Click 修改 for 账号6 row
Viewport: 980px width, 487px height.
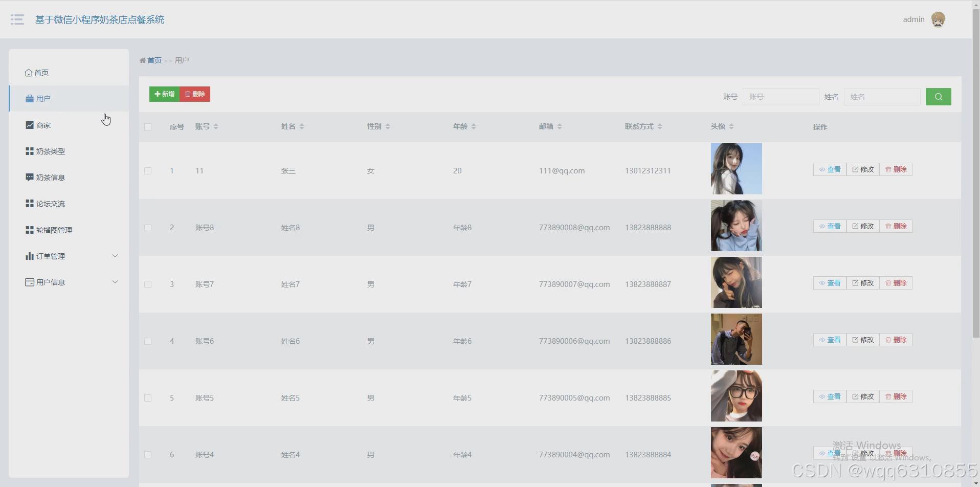[863, 340]
